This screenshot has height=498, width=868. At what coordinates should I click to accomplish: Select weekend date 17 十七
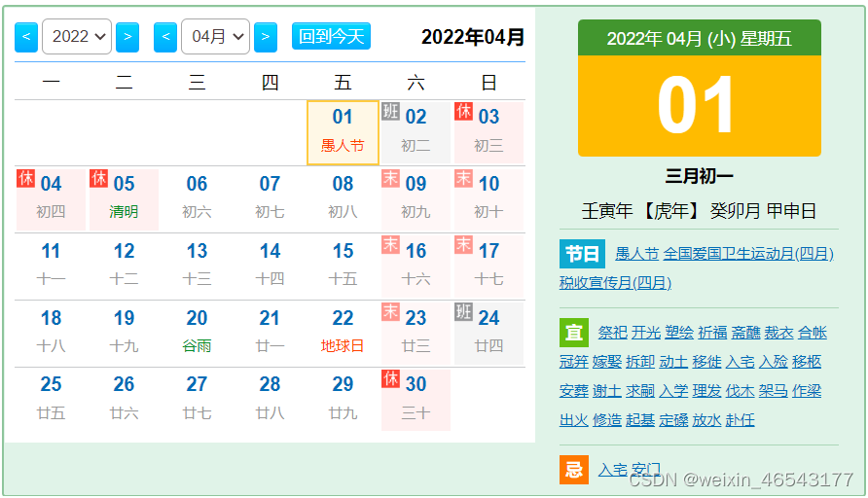point(488,267)
